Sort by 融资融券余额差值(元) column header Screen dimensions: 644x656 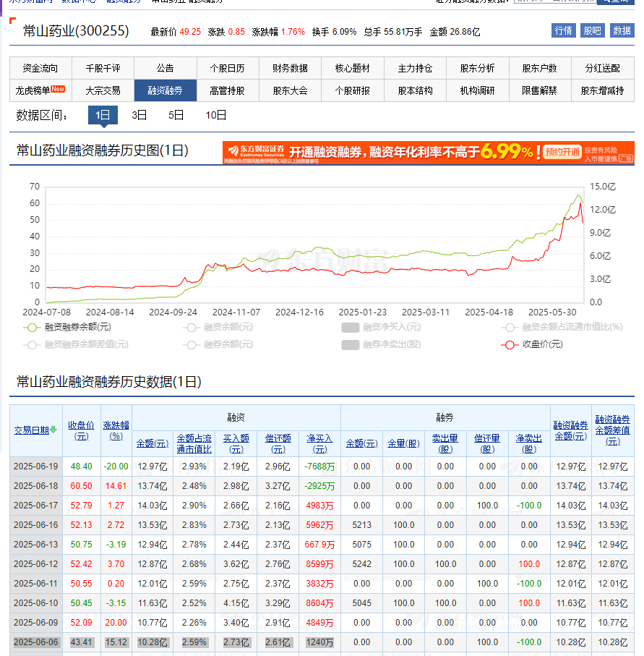tap(613, 430)
